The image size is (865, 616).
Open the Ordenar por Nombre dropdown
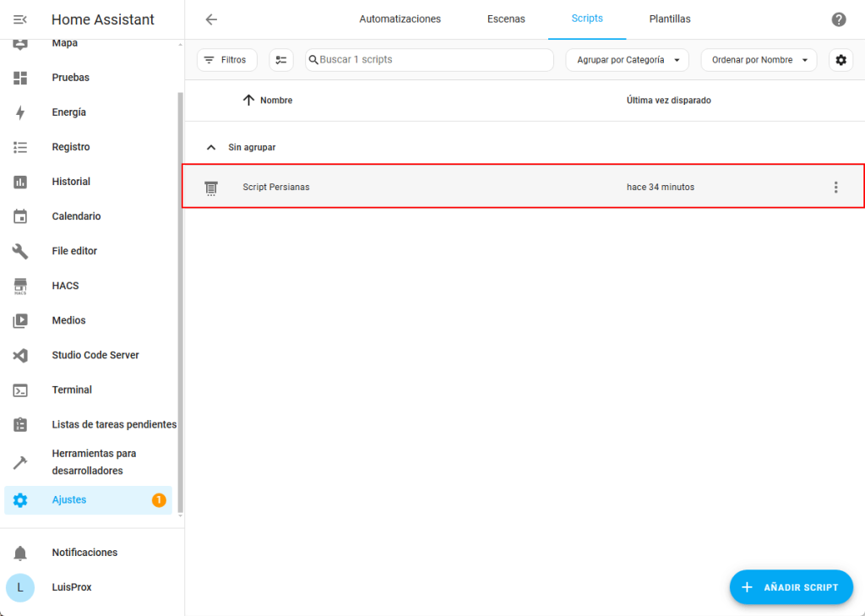(x=758, y=60)
